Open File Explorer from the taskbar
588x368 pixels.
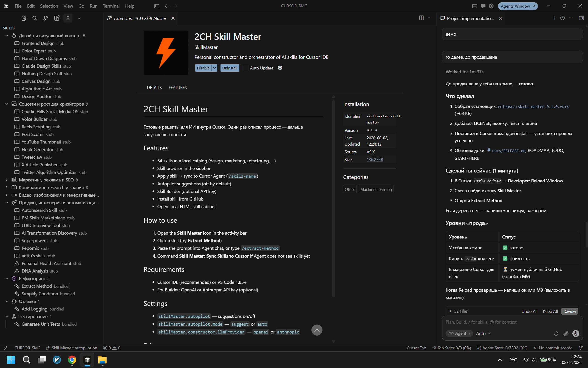coord(102,360)
